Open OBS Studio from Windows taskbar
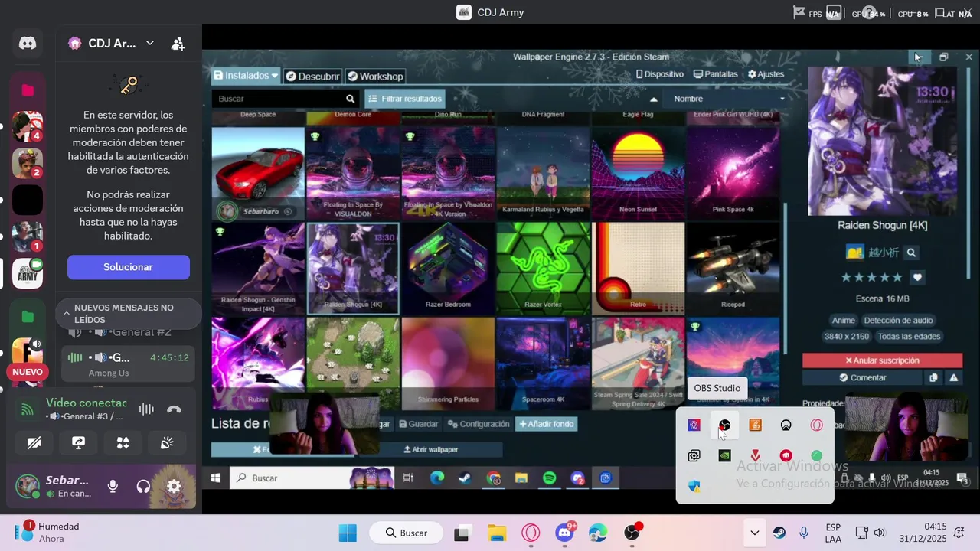This screenshot has height=551, width=980. (x=632, y=533)
